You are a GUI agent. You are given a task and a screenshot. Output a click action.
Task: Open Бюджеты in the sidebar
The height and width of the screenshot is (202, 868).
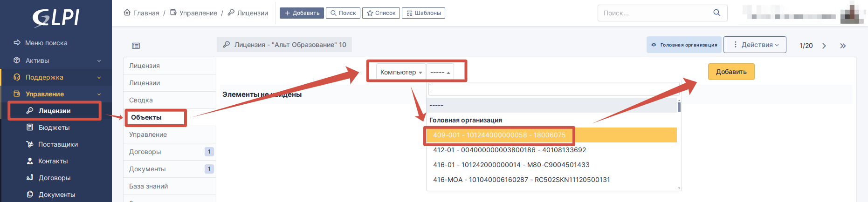click(54, 128)
